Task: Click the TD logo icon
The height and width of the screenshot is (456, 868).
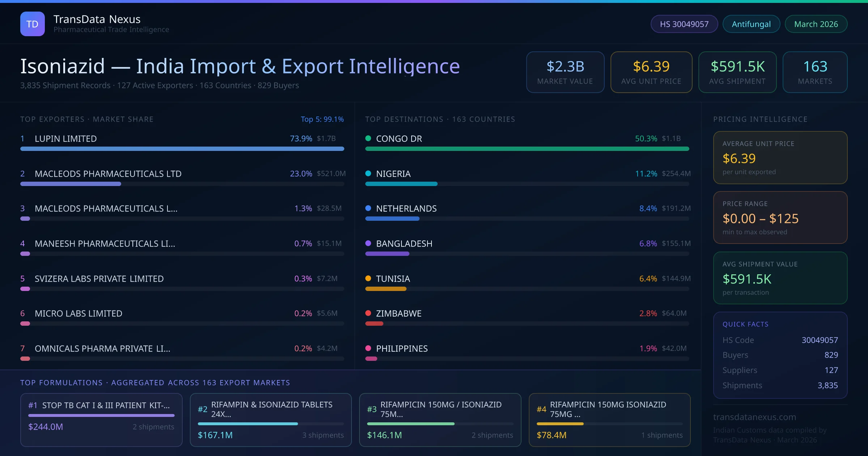Action: point(33,24)
